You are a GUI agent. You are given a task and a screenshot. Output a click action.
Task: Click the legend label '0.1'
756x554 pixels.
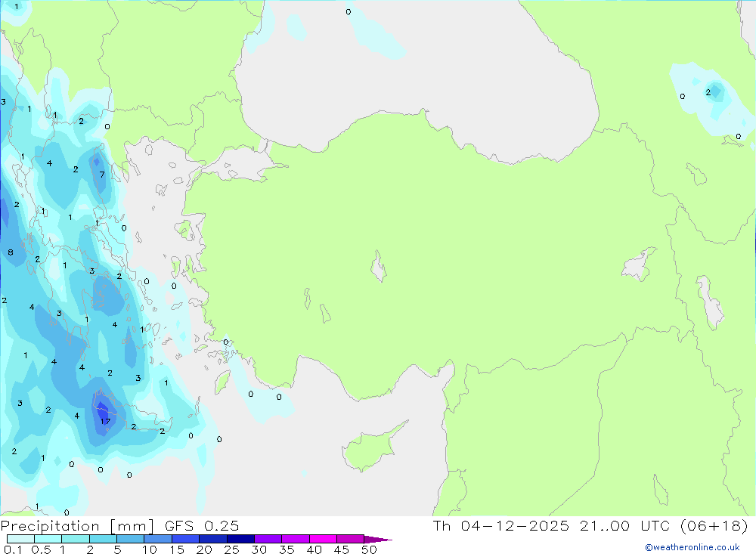pos(13,549)
